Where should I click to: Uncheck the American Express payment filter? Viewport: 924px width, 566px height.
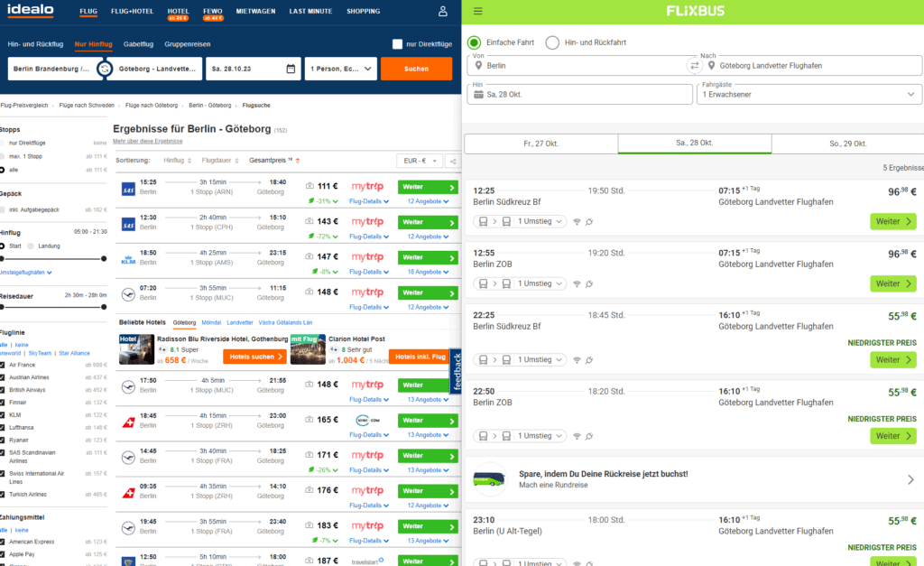point(3,542)
